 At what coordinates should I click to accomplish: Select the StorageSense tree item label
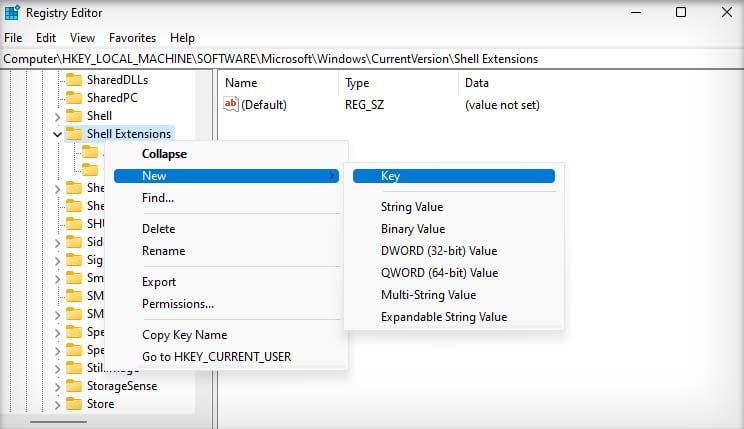pos(122,386)
